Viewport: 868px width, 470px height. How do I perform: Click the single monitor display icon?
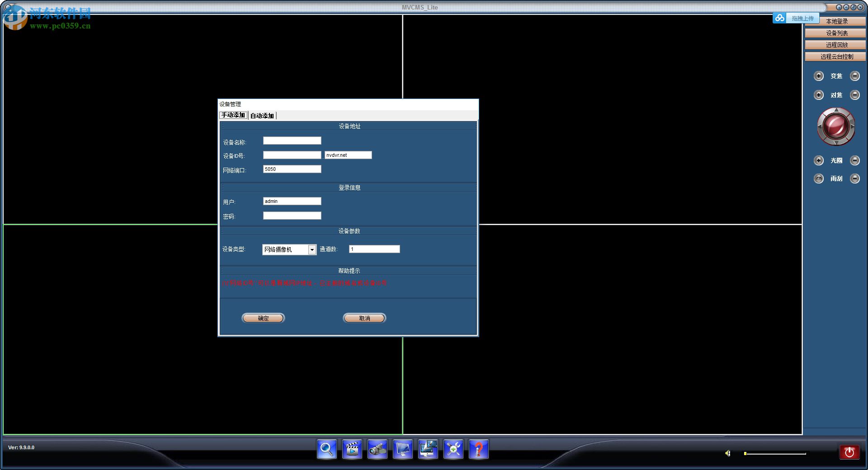coord(402,449)
